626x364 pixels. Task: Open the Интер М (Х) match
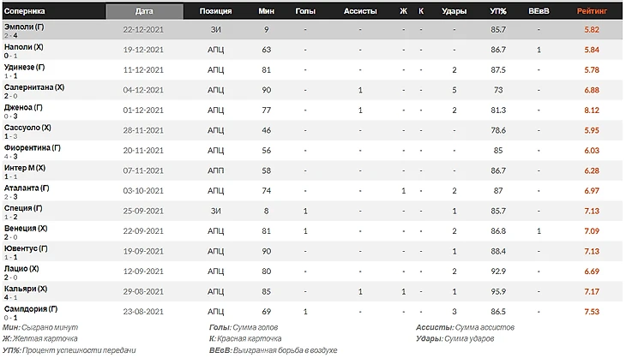coord(25,168)
